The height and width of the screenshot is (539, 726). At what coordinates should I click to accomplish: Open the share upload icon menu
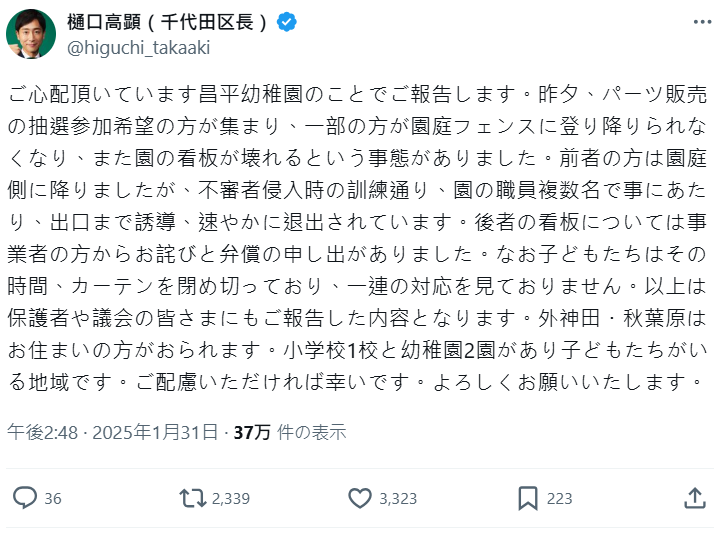coord(695,497)
